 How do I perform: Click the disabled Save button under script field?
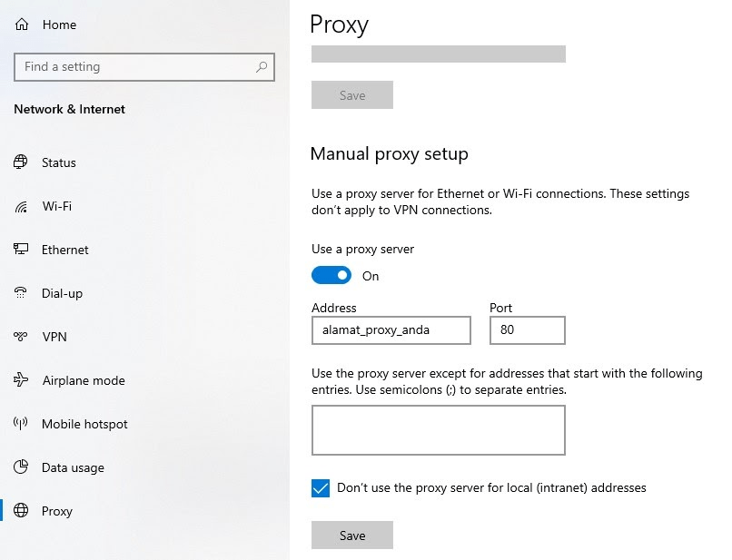click(352, 95)
